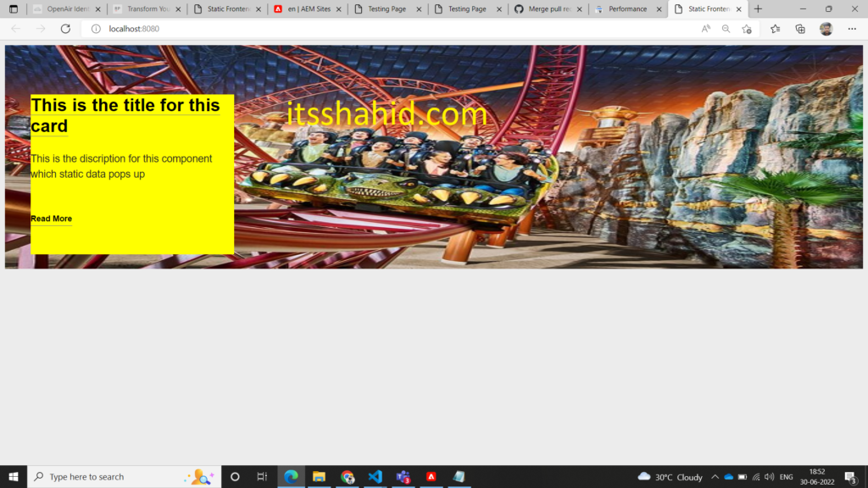The image size is (868, 488).
Task: Switch to the en | AEM Sites tab
Action: 308,8
